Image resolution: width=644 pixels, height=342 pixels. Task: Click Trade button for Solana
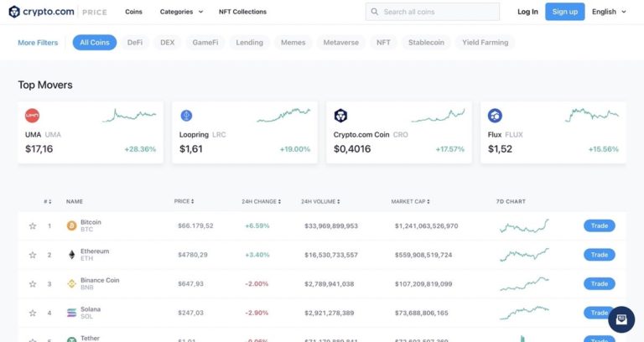(600, 313)
